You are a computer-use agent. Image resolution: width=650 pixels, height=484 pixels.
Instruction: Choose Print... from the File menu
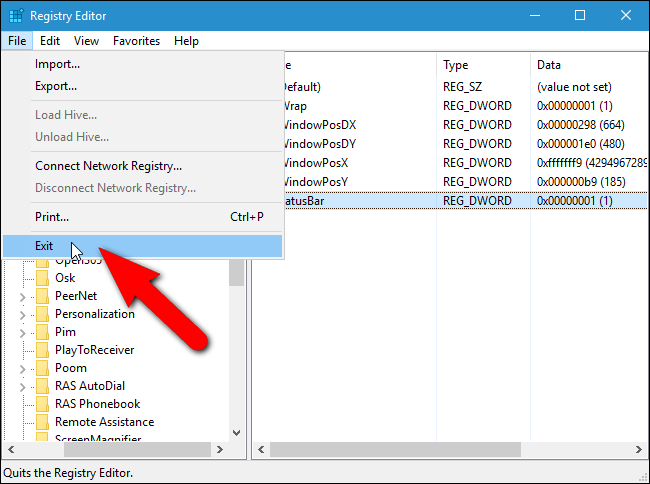142,217
